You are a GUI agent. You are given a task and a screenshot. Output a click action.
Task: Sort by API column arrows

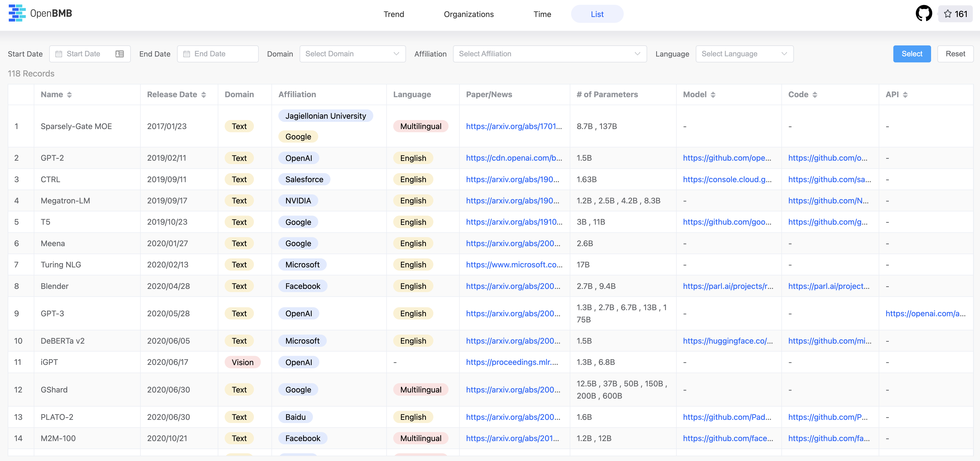point(905,95)
